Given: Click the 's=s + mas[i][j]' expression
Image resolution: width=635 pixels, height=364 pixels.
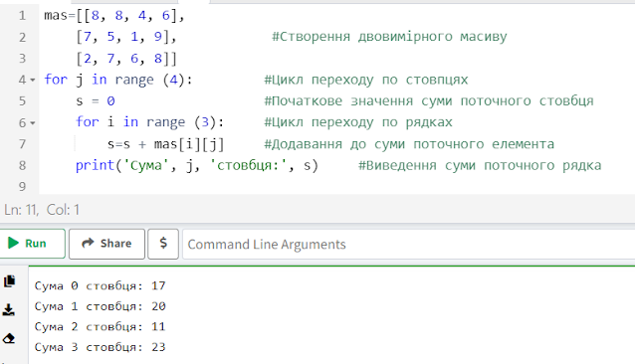Looking at the screenshot, I should pos(165,144).
